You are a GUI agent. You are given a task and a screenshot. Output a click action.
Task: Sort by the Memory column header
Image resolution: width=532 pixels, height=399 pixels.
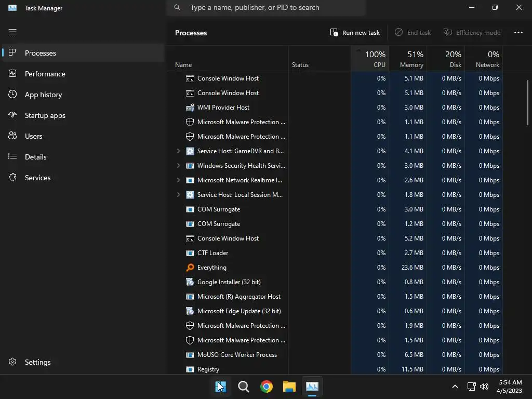pyautogui.click(x=408, y=59)
